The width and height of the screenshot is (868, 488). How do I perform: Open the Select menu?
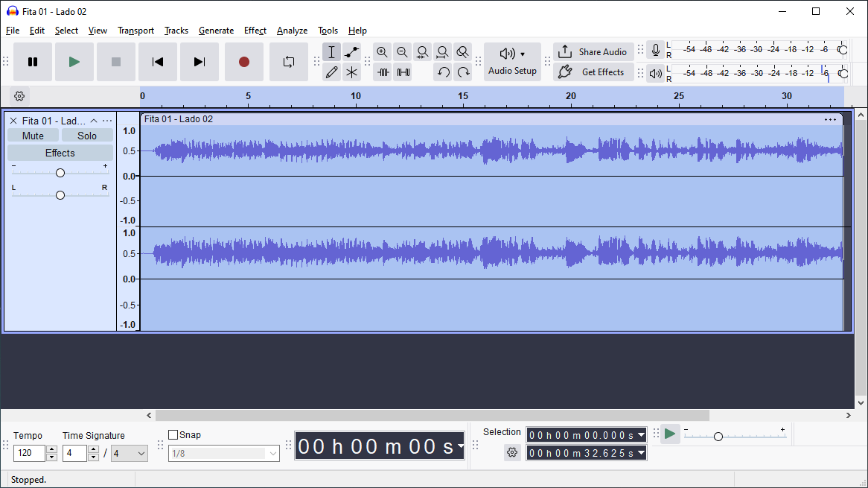[x=66, y=31]
